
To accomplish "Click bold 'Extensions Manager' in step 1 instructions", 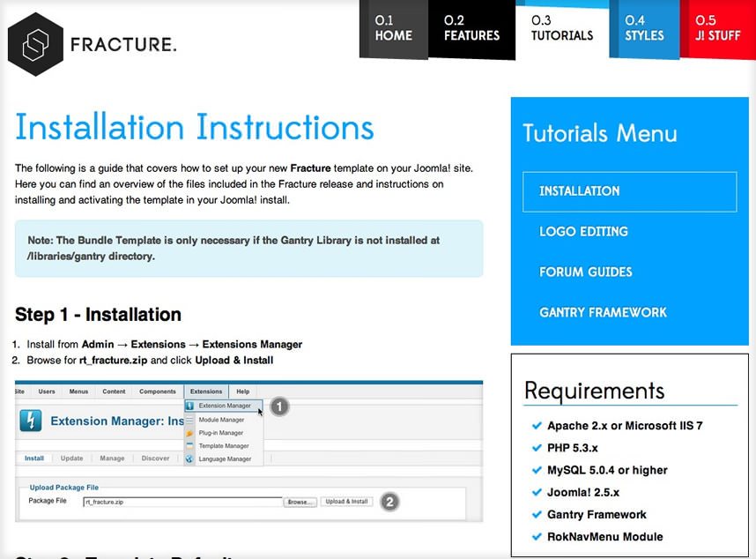I will coord(252,345).
